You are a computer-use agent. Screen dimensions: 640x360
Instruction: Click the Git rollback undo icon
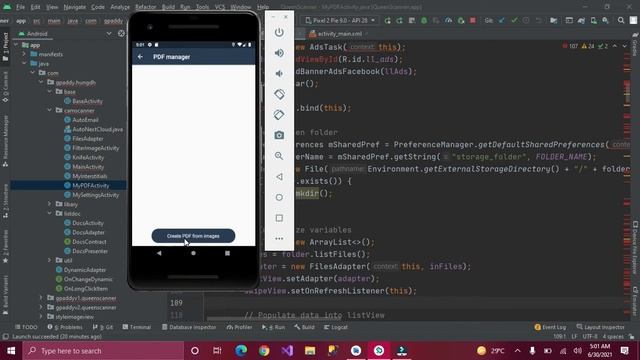click(538, 20)
